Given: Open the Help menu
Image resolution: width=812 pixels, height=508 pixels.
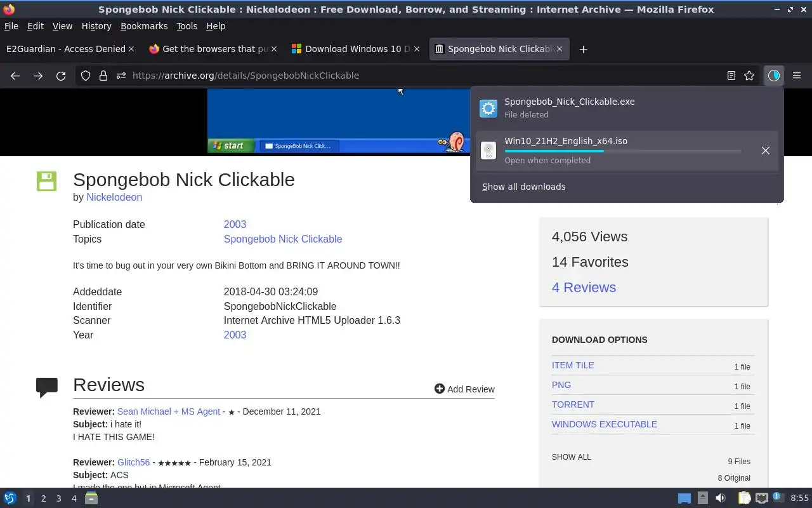Looking at the screenshot, I should pyautogui.click(x=216, y=26).
